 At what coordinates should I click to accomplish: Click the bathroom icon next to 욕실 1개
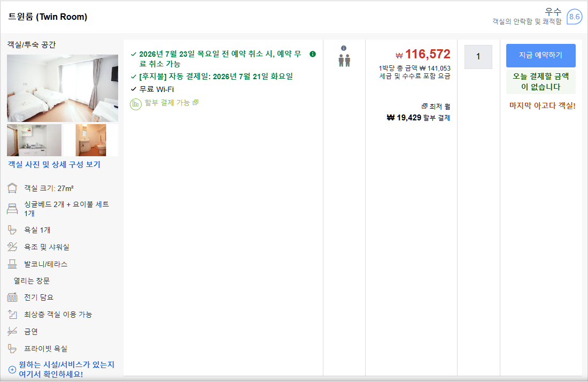pyautogui.click(x=12, y=230)
